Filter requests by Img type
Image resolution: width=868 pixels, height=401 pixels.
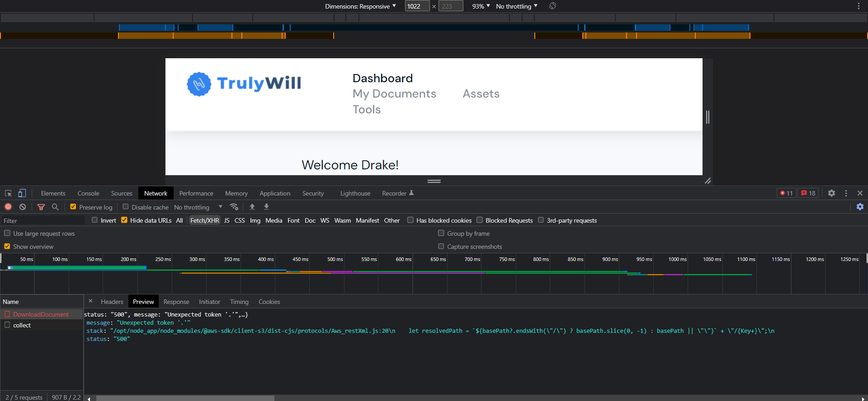(255, 220)
